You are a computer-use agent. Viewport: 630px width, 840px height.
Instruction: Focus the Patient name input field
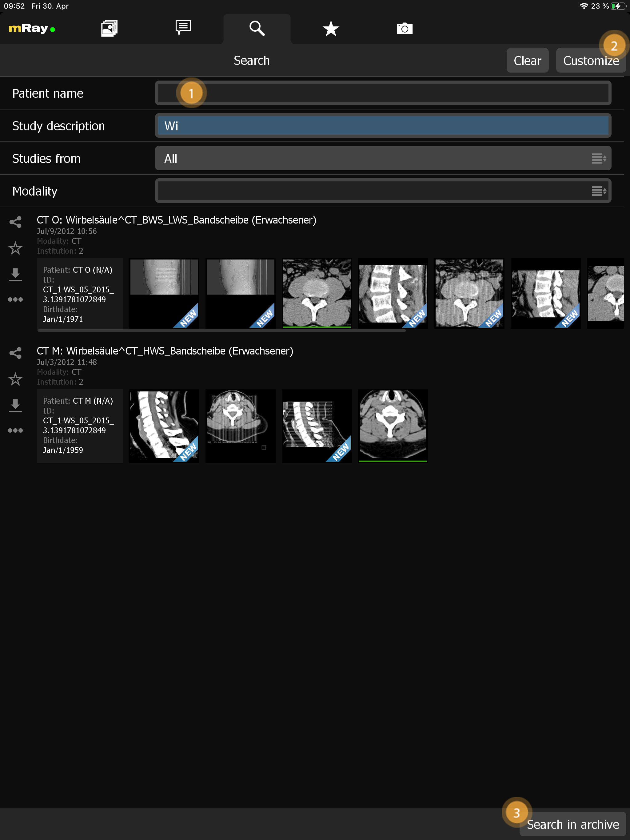click(x=383, y=93)
